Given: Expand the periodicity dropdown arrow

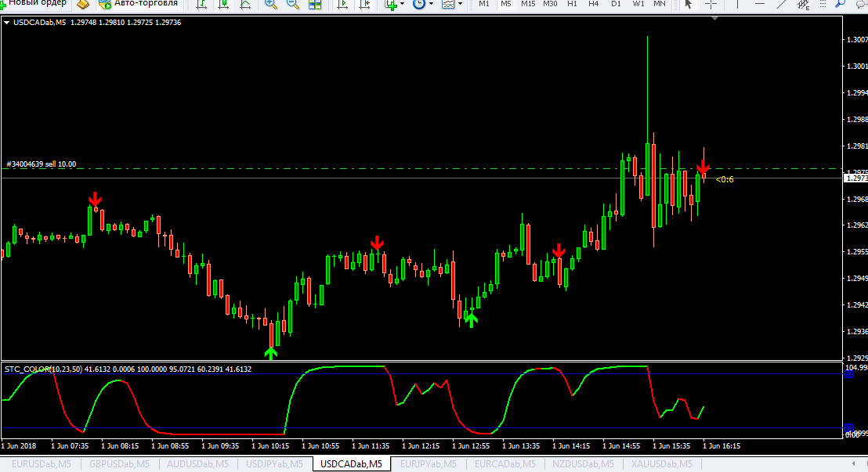Looking at the screenshot, I should [x=431, y=5].
